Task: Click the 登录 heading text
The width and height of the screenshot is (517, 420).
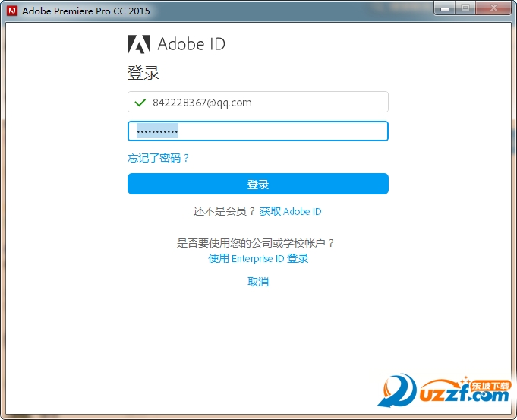Action: 143,73
